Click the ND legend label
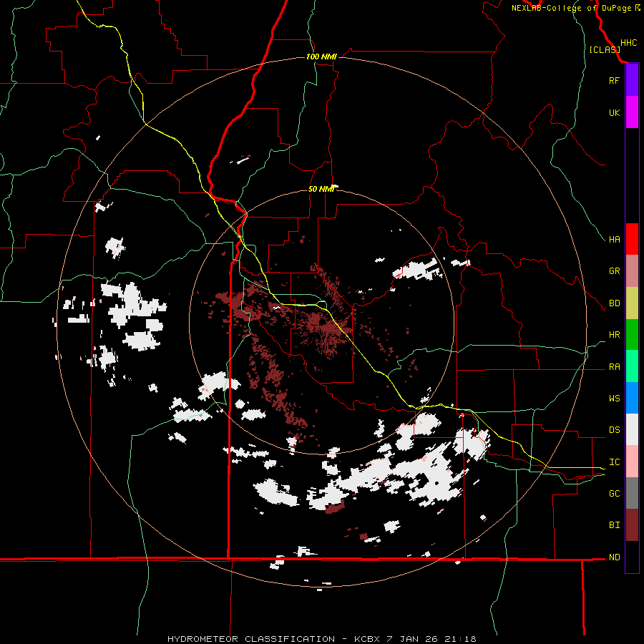This screenshot has height=644, width=644. coord(614,557)
